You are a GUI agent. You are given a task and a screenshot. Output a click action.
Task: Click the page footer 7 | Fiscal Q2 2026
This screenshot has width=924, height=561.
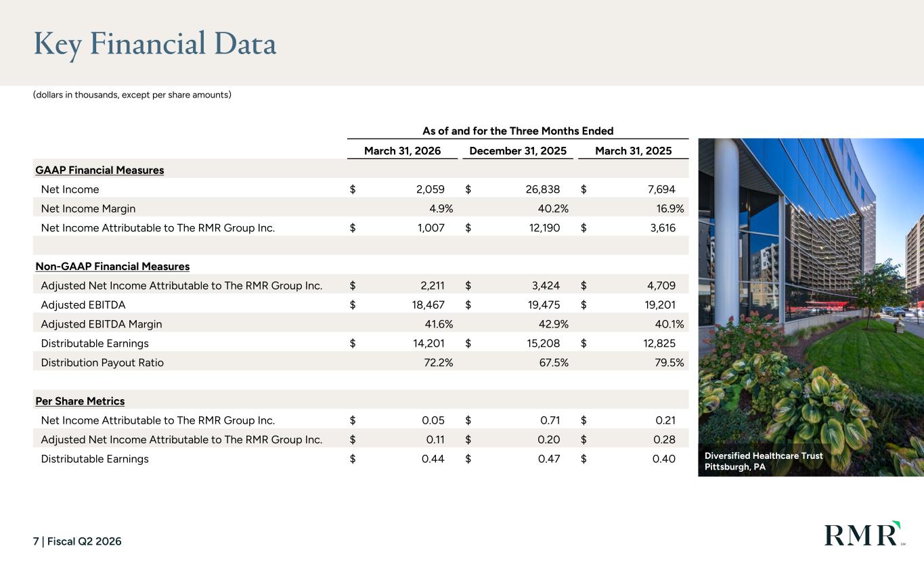(77, 541)
